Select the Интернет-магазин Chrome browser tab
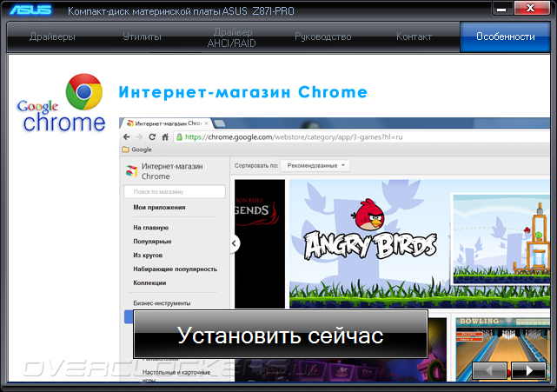 point(166,123)
